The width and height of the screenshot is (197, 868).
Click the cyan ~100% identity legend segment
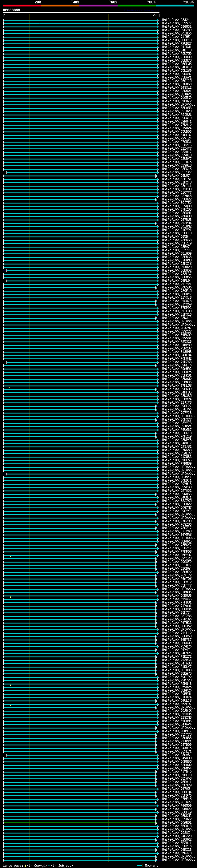175,6
